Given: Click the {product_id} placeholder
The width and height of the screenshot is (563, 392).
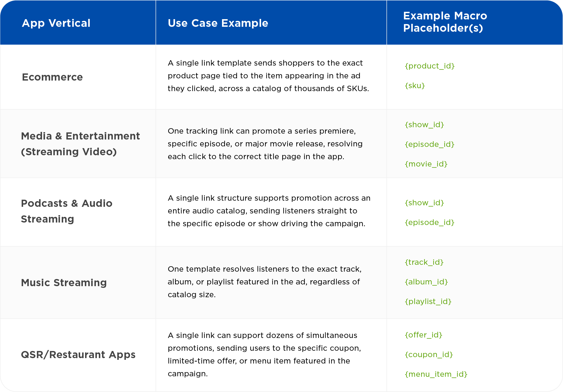Looking at the screenshot, I should point(430,66).
